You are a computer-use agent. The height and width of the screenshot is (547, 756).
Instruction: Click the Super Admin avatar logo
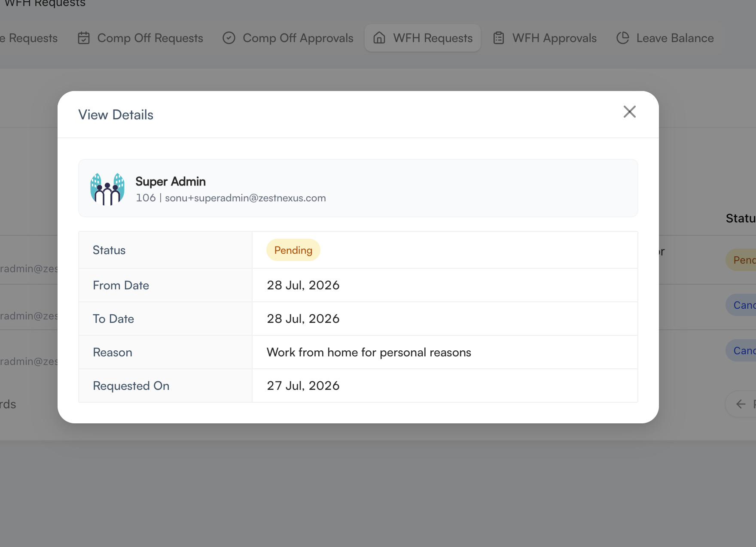107,189
